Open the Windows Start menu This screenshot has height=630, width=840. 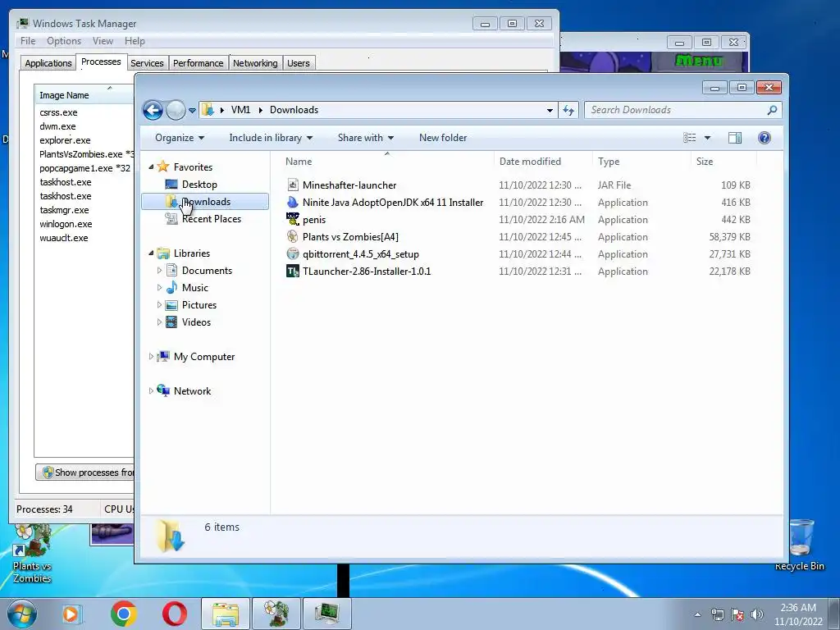click(21, 614)
